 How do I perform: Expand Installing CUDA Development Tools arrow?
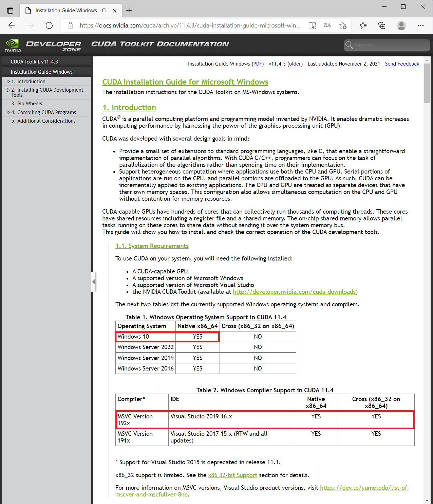click(x=8, y=90)
